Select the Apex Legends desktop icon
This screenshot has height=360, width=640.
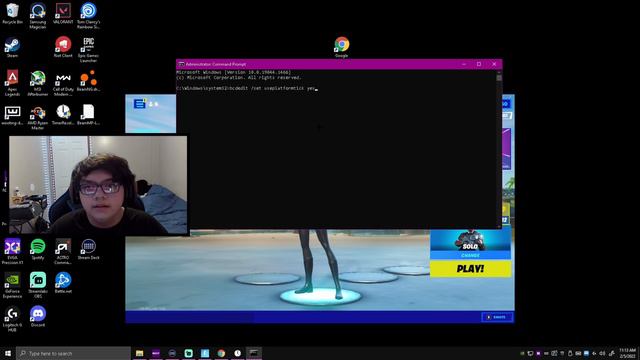12,83
